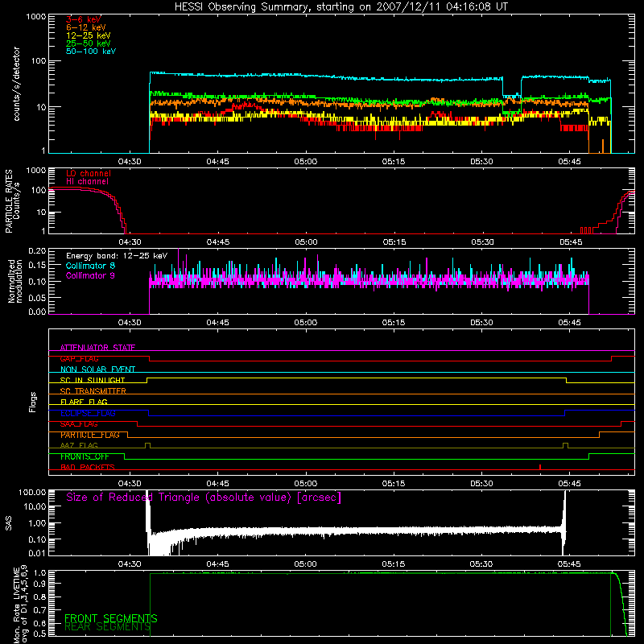Click the BAD_PACKETS flag label

[88, 467]
